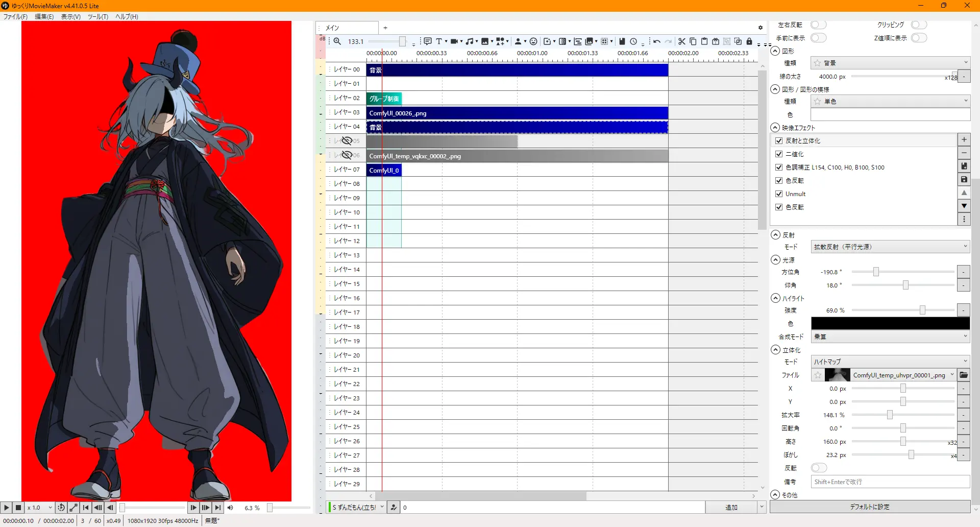Collapse the 映像エフェクト section
980x527 pixels.
775,128
